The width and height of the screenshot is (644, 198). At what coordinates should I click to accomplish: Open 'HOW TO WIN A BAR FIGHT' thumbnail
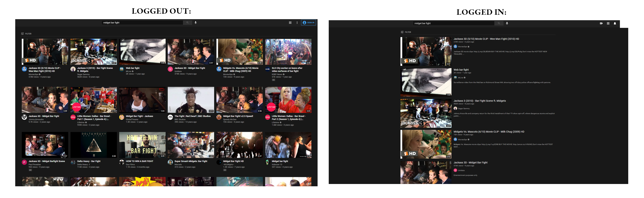pyautogui.click(x=142, y=145)
